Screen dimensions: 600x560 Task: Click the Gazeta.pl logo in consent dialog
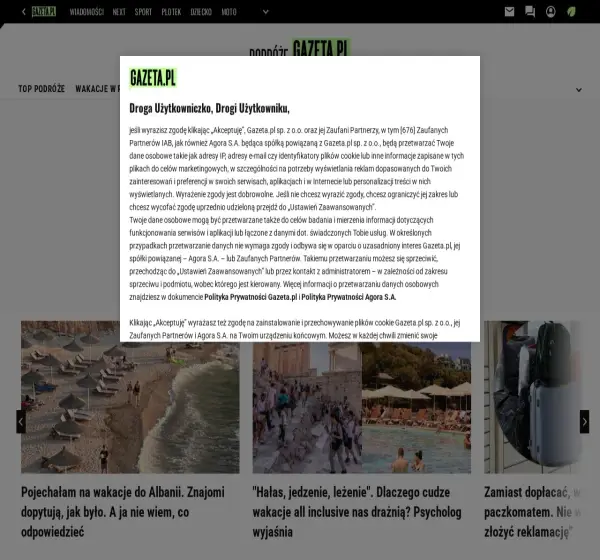153,78
